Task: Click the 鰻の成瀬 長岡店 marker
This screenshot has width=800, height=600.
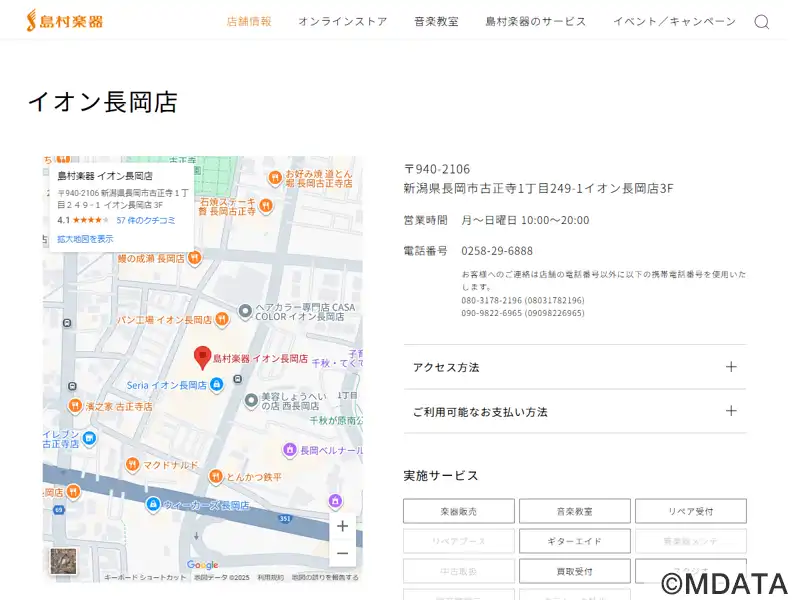Action: (194, 258)
